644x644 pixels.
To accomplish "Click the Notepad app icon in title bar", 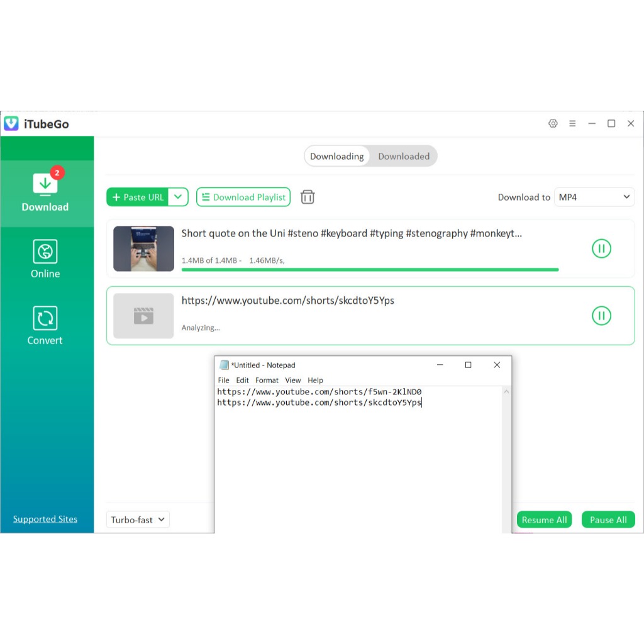I will (x=224, y=365).
